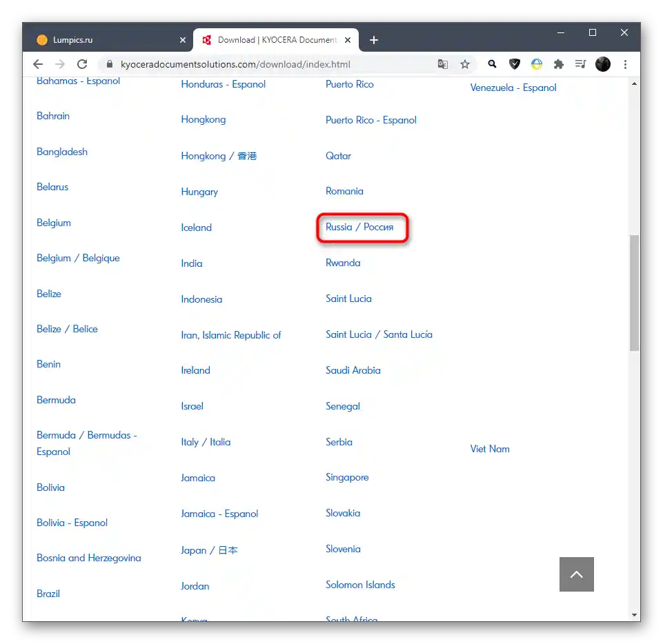Select the India link

tap(192, 263)
